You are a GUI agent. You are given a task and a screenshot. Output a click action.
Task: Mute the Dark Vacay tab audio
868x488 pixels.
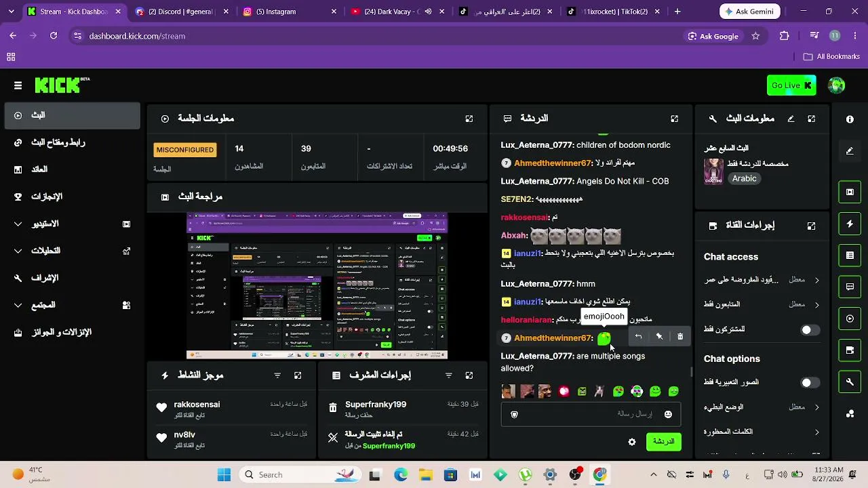pos(428,12)
